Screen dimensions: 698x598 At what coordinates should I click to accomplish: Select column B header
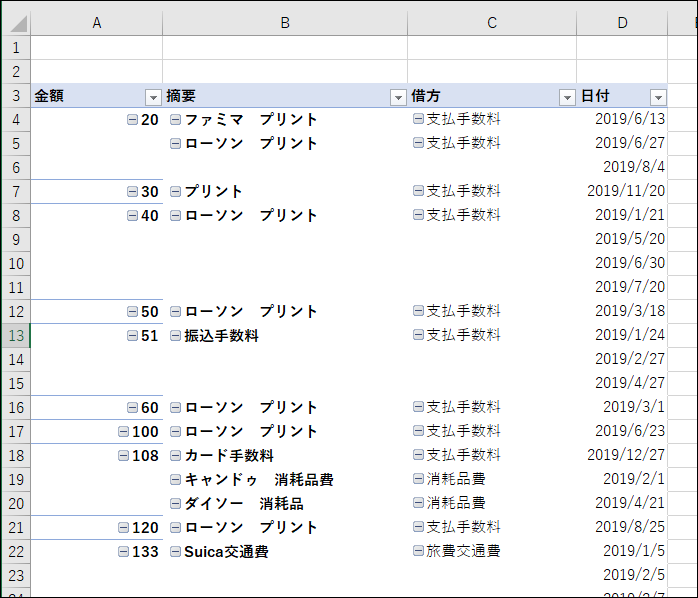[285, 23]
